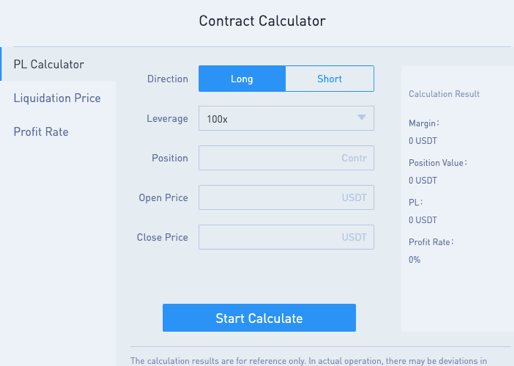Switch to the Liquidation Price tab

point(58,98)
